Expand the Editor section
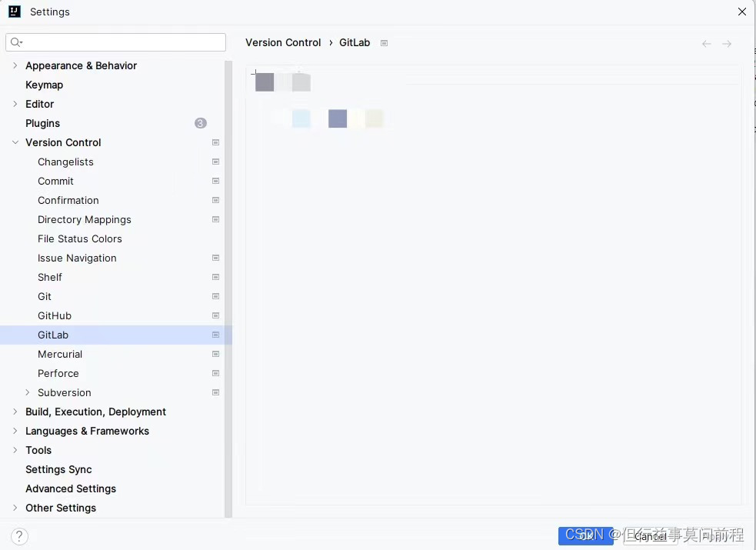 coord(15,104)
